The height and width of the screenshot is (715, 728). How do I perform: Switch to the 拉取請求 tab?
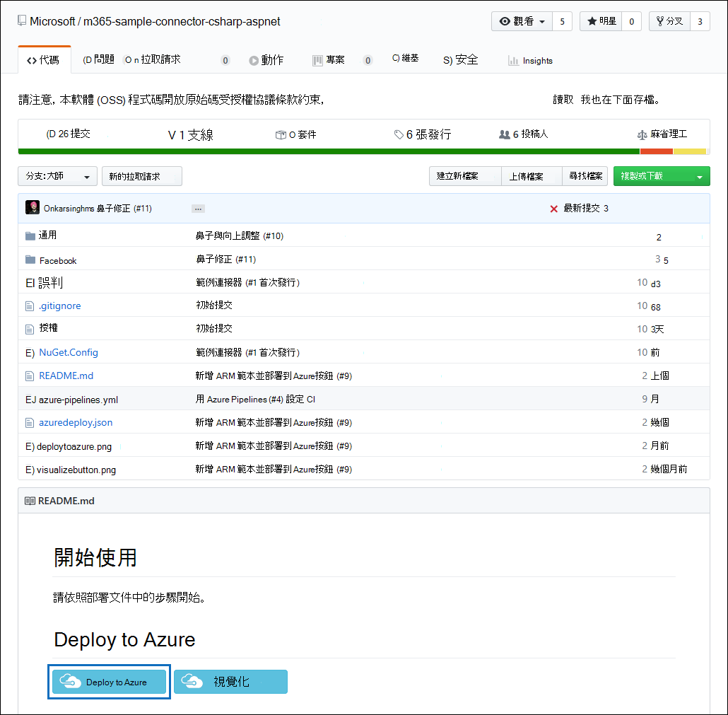pyautogui.click(x=153, y=59)
